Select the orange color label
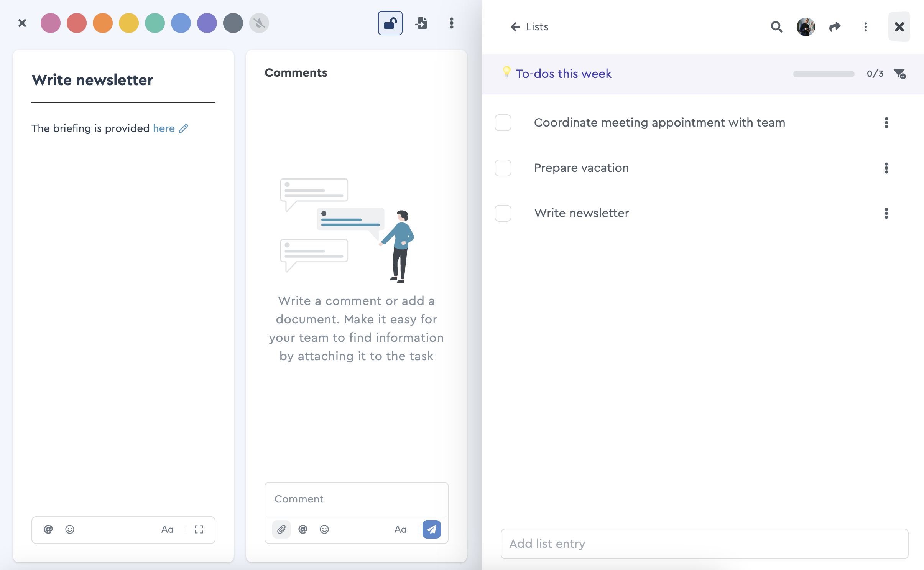Viewport: 924px width, 570px height. click(103, 23)
